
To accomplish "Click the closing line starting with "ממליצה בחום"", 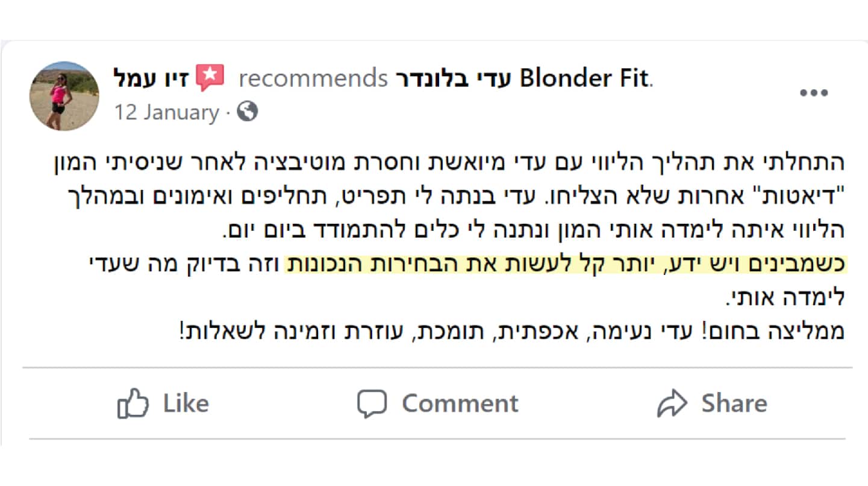I will 512,332.
